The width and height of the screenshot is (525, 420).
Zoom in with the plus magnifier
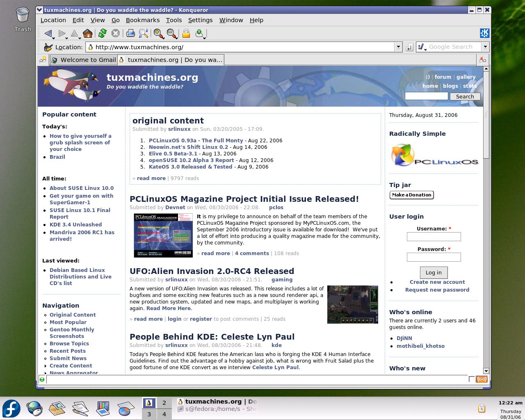point(159,34)
